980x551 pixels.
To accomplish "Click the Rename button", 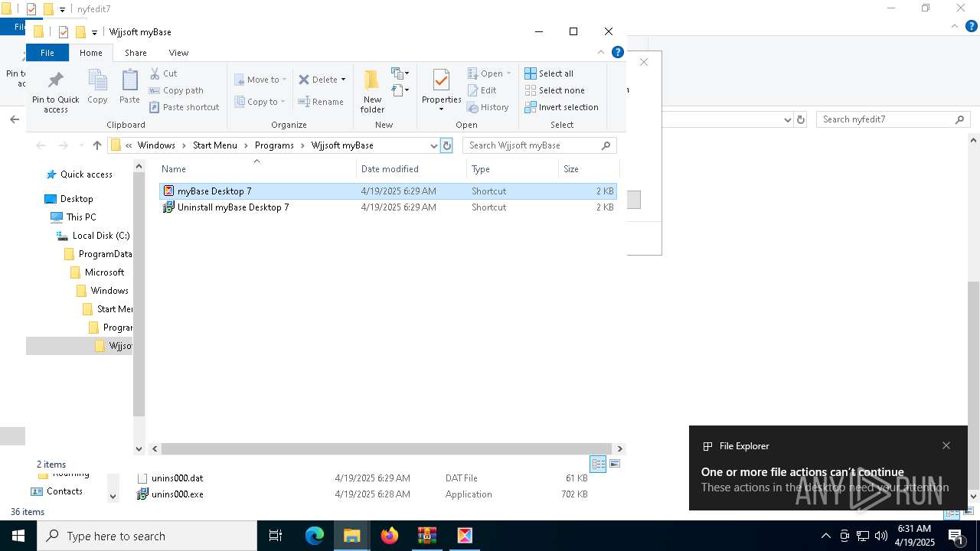I will coord(321,102).
